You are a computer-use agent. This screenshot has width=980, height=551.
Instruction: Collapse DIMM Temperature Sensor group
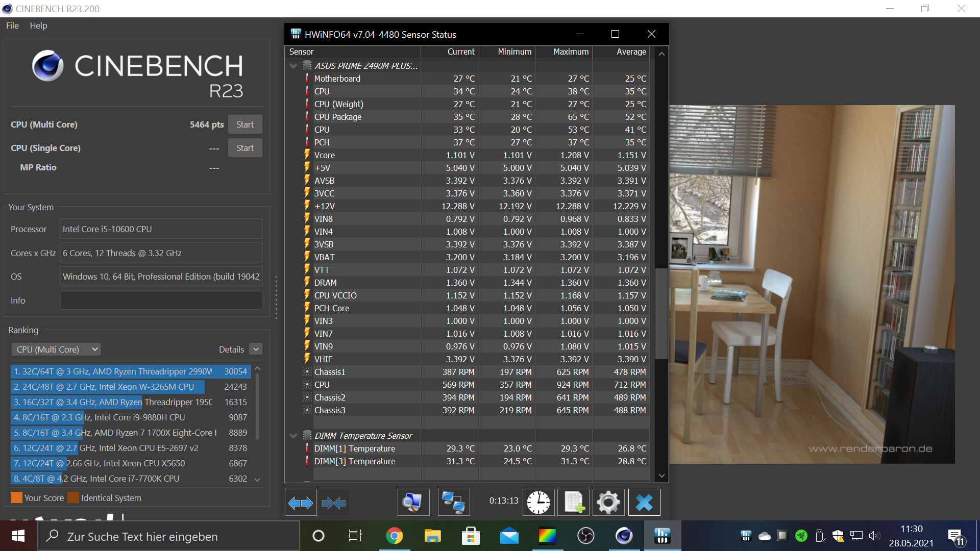pyautogui.click(x=293, y=436)
